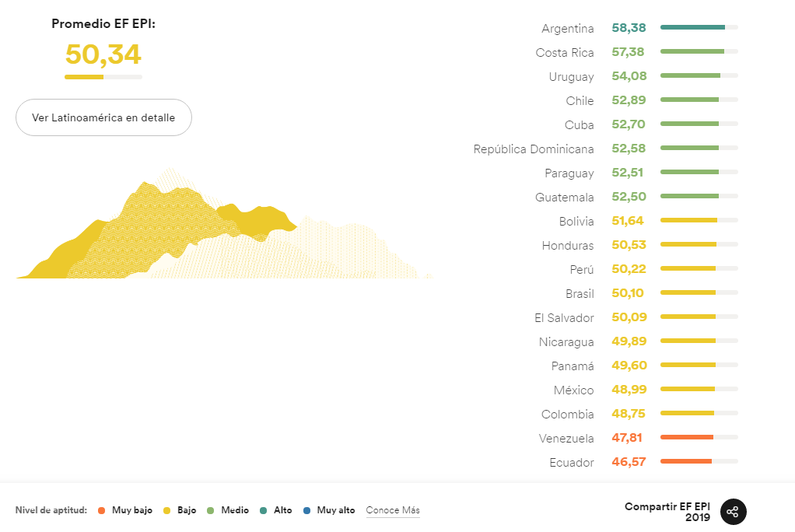795x532 pixels.
Task: Click the blue Muy alto legend dot
Action: [x=307, y=510]
